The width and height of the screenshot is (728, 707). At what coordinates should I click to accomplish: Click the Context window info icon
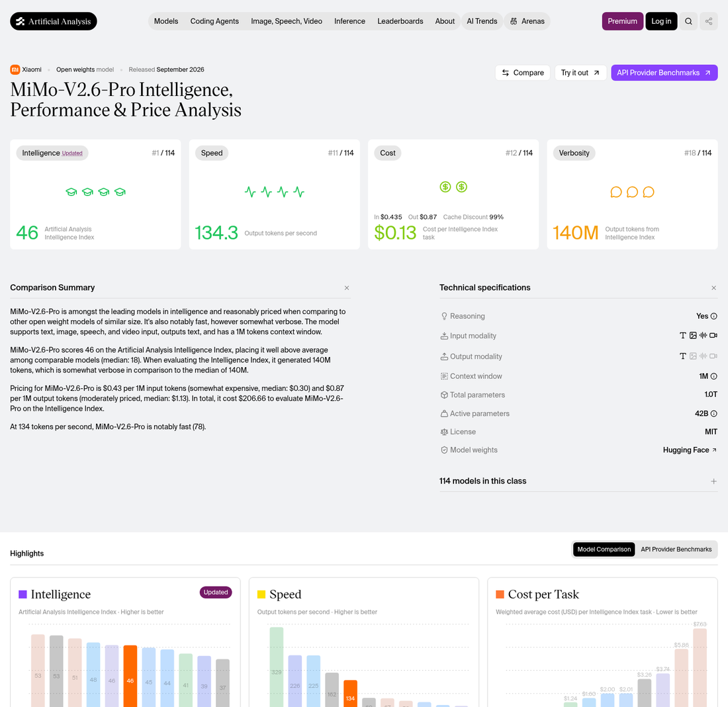[x=714, y=376]
